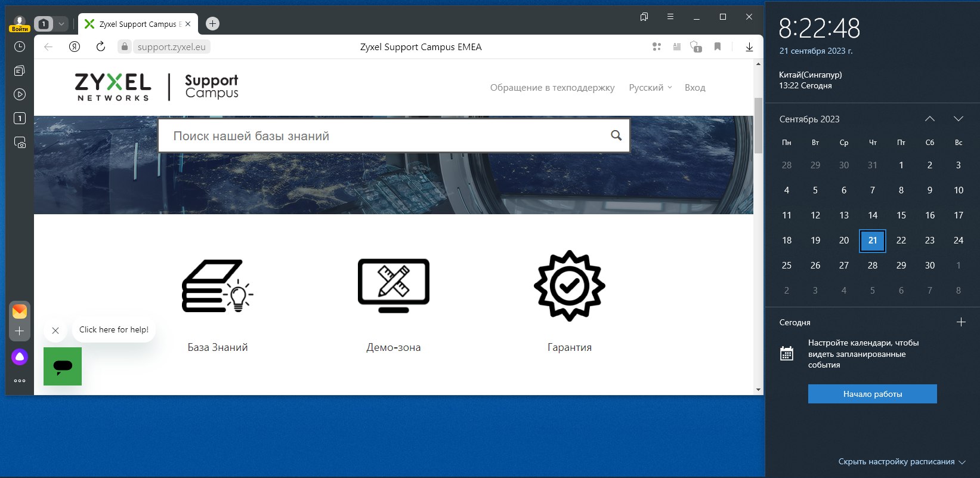Viewport: 980px width, 478px height.
Task: Close the Zyxel Support Campus tab
Action: coord(188,24)
